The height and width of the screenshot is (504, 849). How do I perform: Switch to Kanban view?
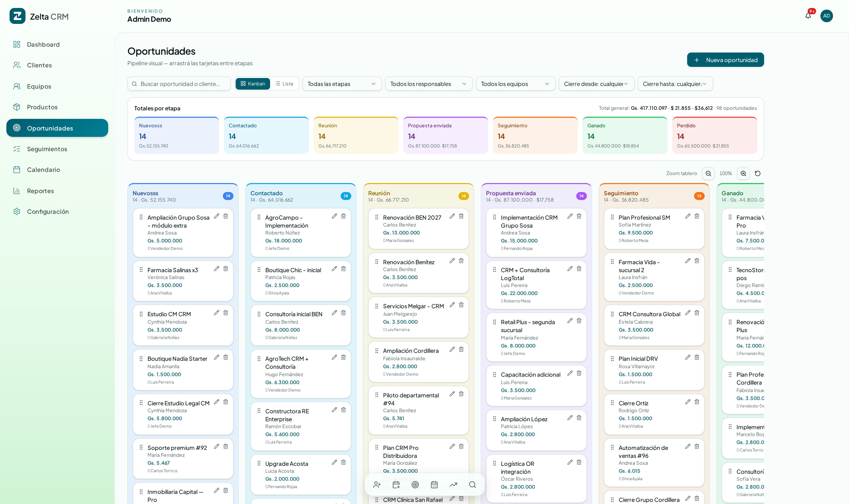click(x=253, y=84)
